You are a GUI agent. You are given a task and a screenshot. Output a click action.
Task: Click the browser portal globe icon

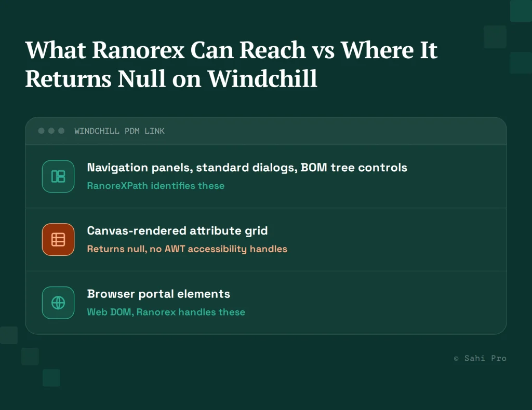58,303
